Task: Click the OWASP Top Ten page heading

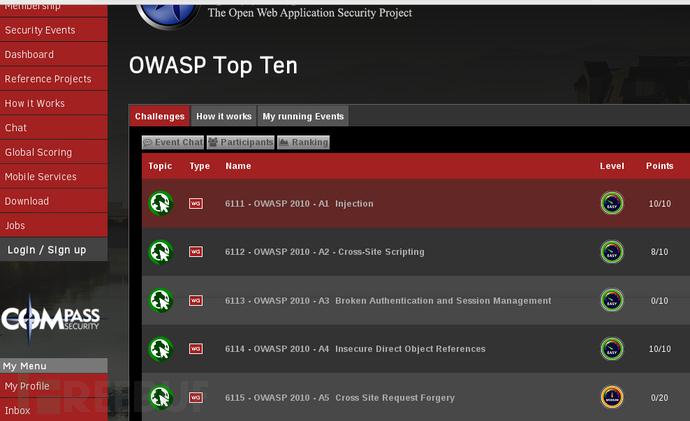Action: 213,66
